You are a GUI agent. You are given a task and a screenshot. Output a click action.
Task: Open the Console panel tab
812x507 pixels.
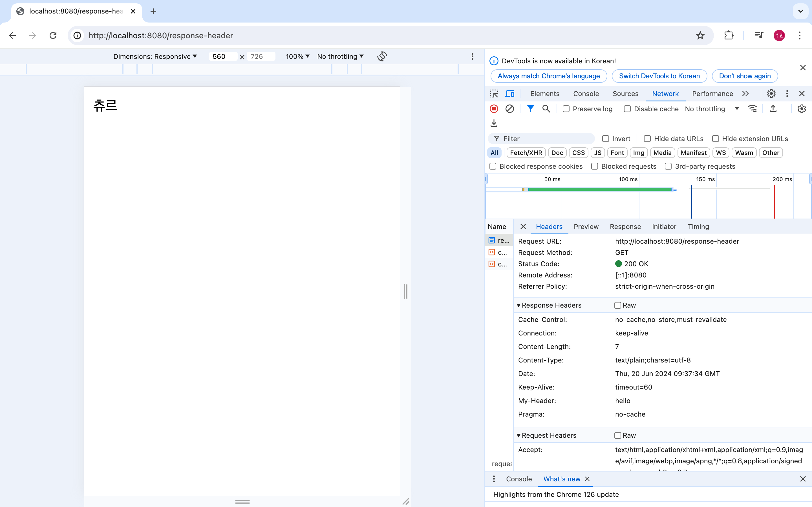coord(586,94)
